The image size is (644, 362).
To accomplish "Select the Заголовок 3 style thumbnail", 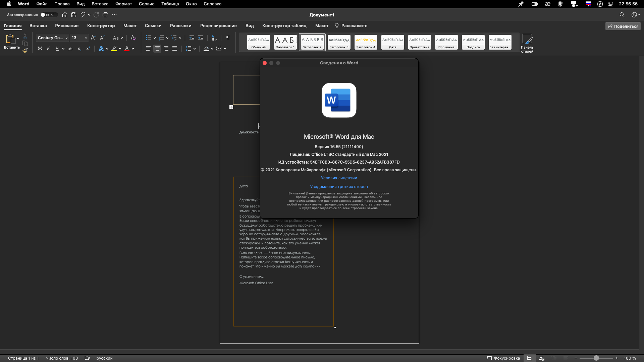I will (x=339, y=43).
